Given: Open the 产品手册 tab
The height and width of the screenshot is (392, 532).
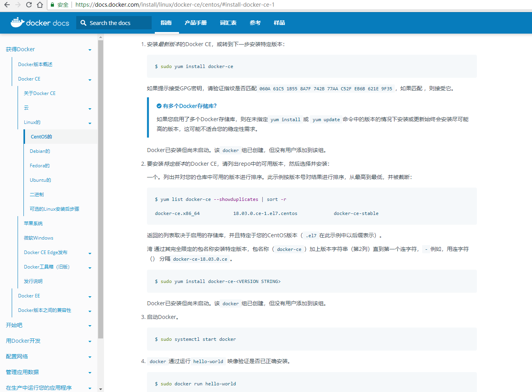Looking at the screenshot, I should pyautogui.click(x=195, y=23).
